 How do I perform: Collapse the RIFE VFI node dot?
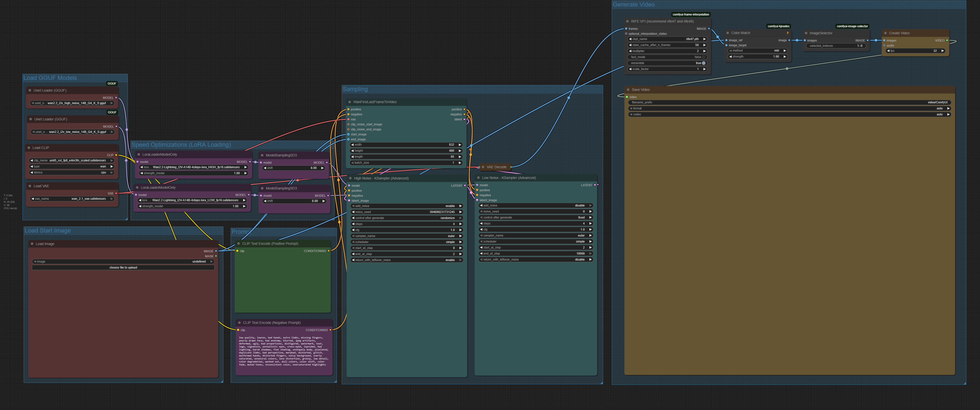[627, 21]
